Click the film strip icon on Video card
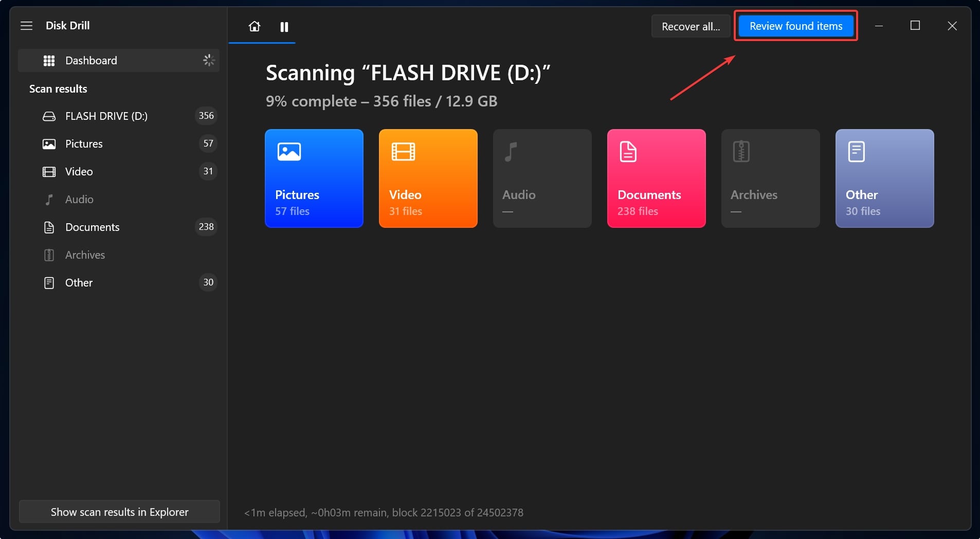Screen dimensions: 980x539 [403, 152]
